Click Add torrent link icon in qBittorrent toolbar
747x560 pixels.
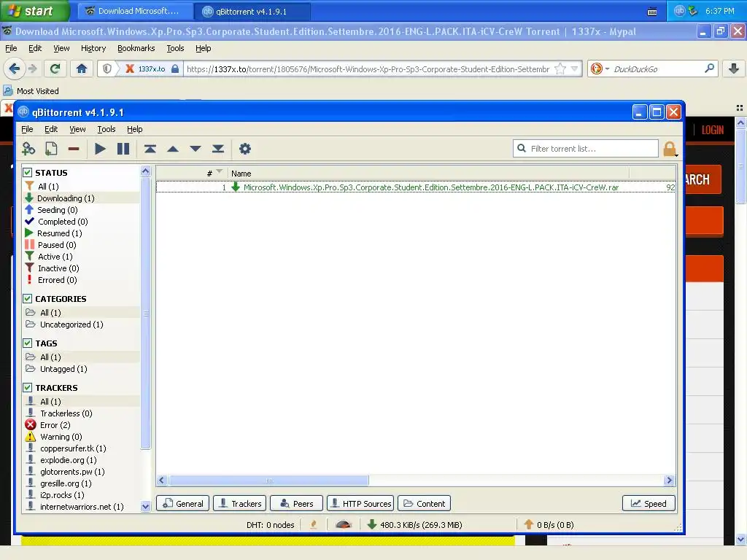point(28,149)
